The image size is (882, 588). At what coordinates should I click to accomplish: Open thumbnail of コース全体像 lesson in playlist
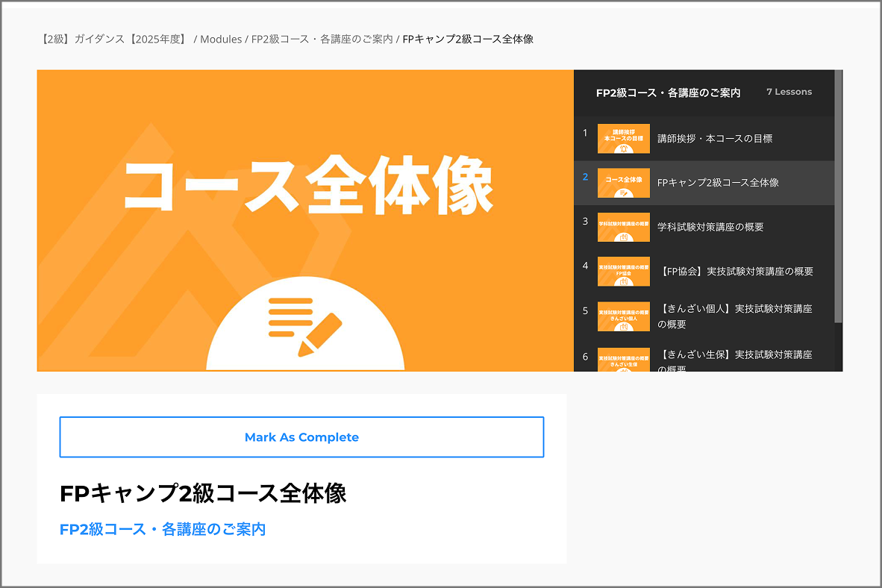tap(623, 183)
